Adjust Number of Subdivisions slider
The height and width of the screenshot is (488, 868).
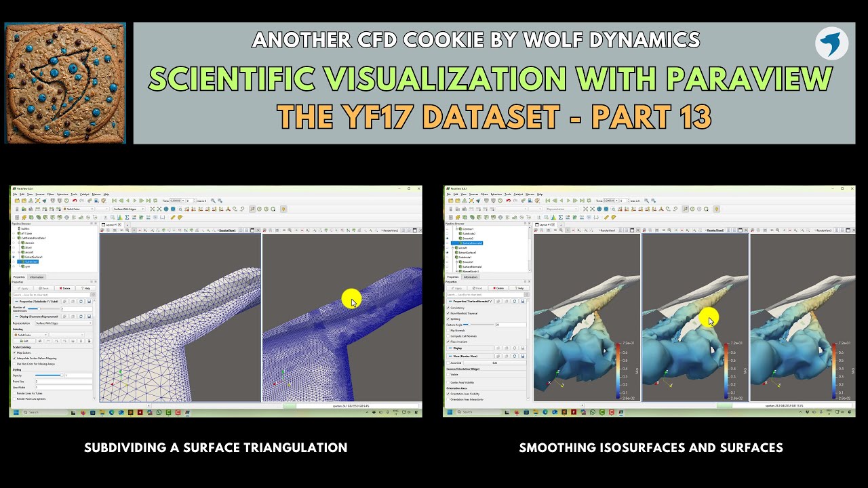pyautogui.click(x=44, y=308)
